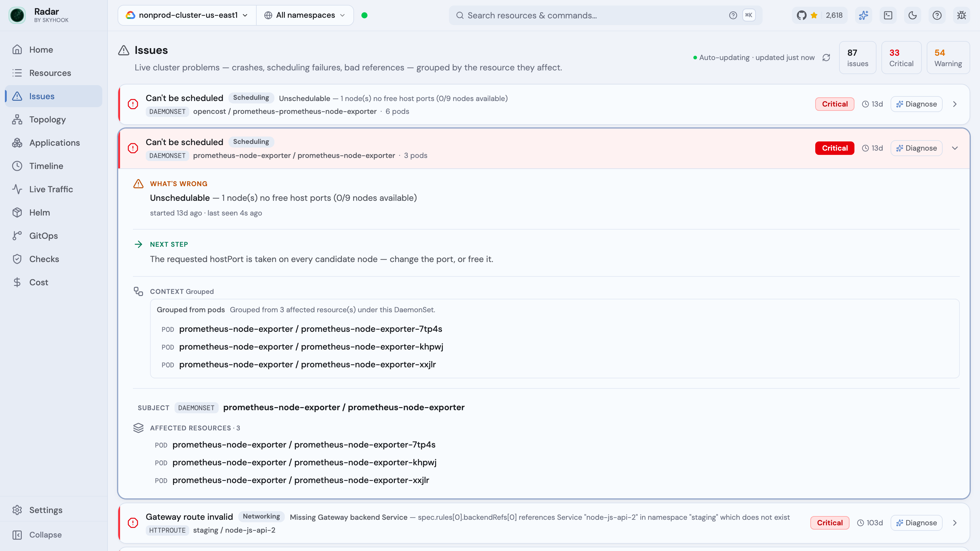980x551 pixels.
Task: Open the subject DaemonSet prometheus-node-exporter link
Action: [x=344, y=407]
